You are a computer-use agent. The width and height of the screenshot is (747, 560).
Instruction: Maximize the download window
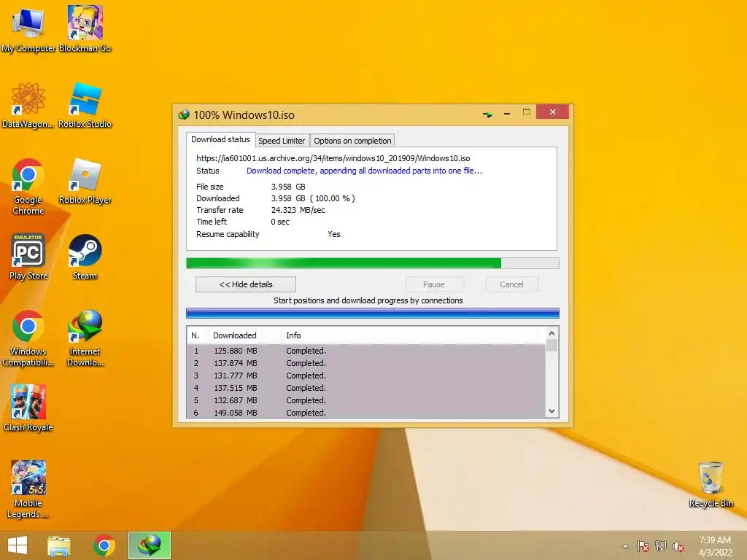coord(527,112)
